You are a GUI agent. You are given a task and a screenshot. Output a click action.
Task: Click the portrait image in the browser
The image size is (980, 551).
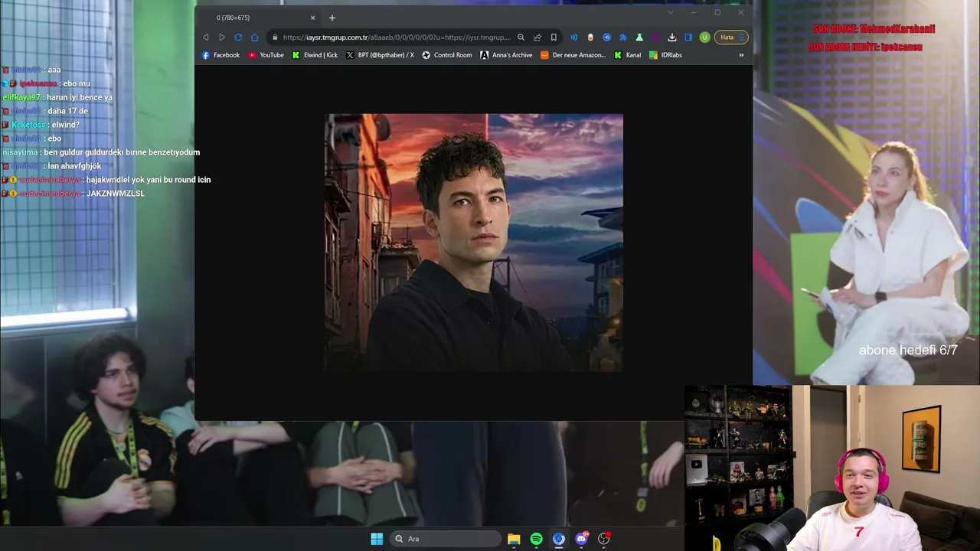pos(474,243)
